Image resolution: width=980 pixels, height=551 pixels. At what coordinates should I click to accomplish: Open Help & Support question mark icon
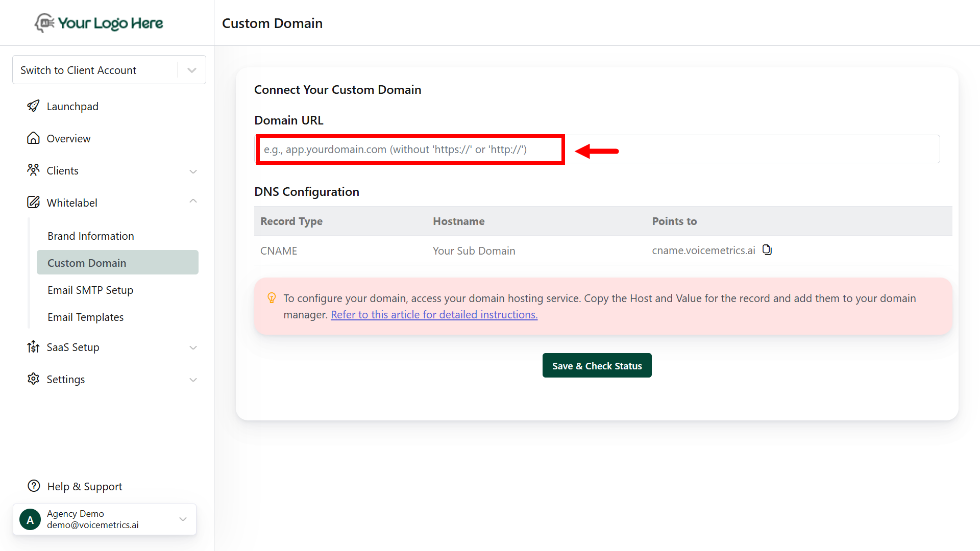tap(33, 486)
